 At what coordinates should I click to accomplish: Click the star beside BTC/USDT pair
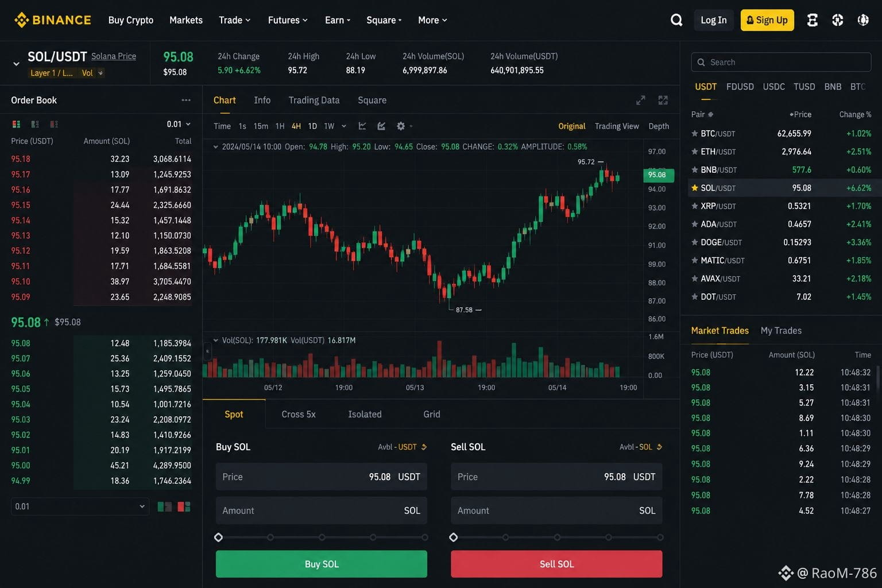[x=695, y=133]
